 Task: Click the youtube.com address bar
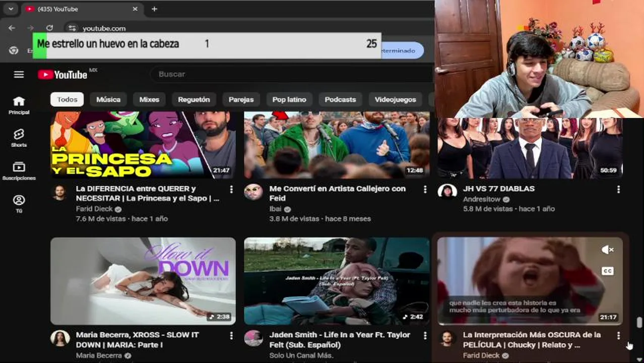104,28
